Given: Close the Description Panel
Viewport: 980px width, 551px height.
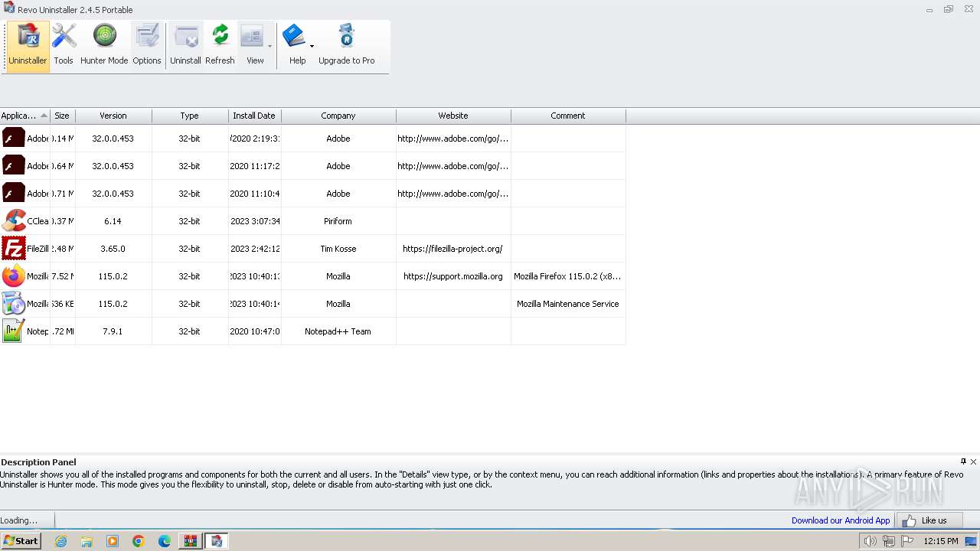Looking at the screenshot, I should tap(973, 461).
